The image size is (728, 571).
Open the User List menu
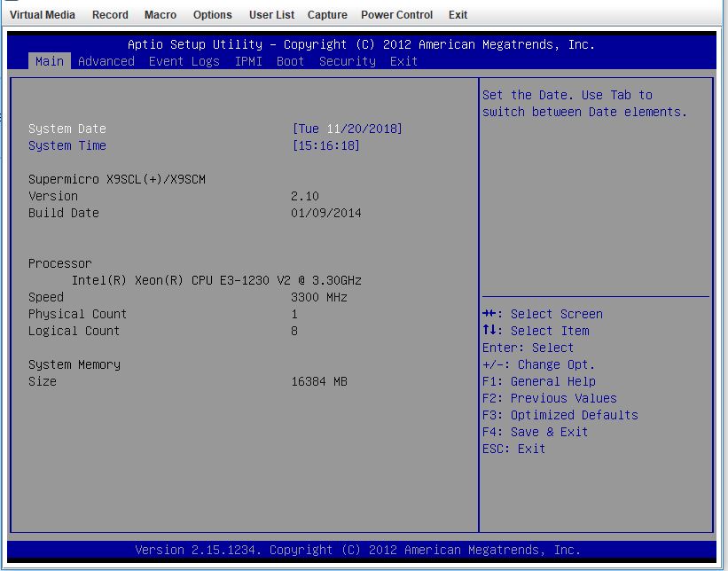[271, 15]
